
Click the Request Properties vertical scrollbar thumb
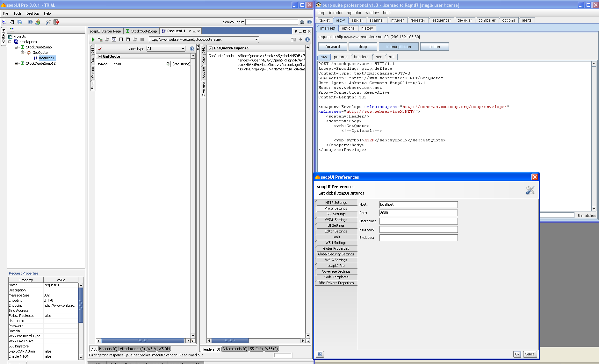point(81,305)
